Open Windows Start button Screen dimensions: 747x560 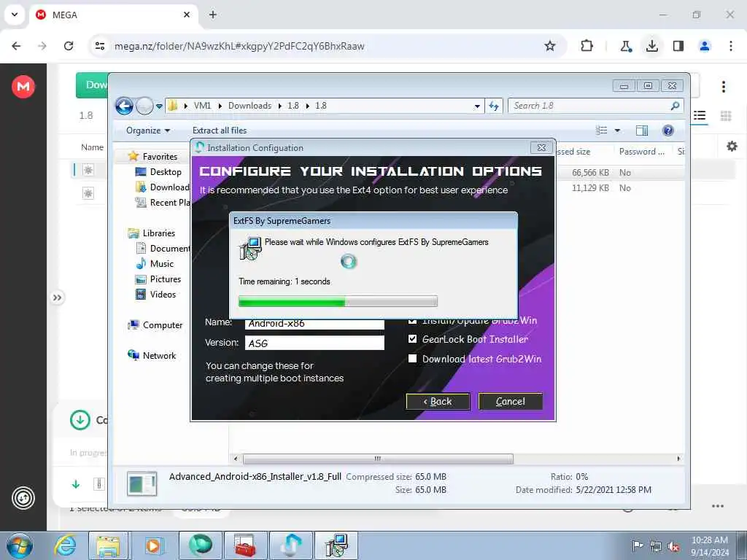[20, 545]
